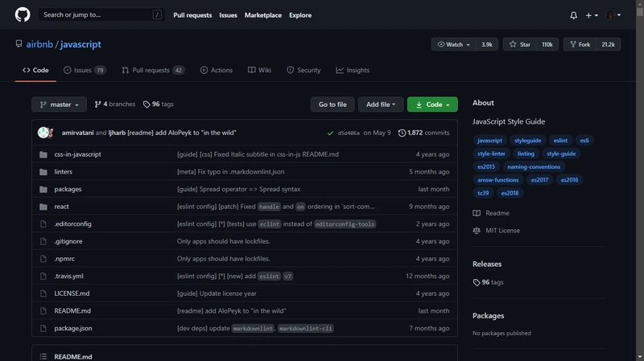Fork the repository
This screenshot has width=644, height=361.
pos(580,44)
